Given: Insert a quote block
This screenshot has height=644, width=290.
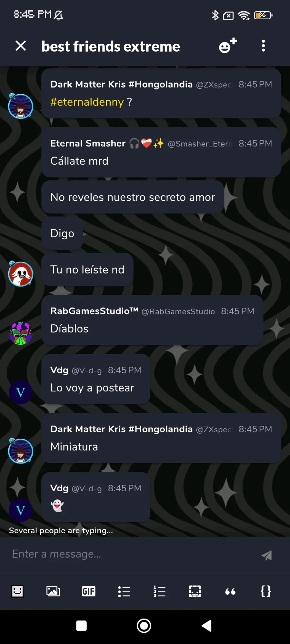Looking at the screenshot, I should pyautogui.click(x=230, y=591).
